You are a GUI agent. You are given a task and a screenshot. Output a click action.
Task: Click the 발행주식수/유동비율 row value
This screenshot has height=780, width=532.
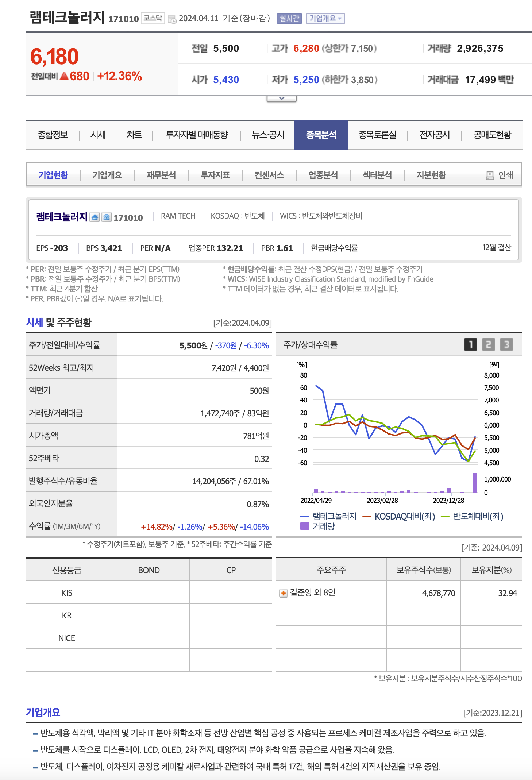(231, 481)
